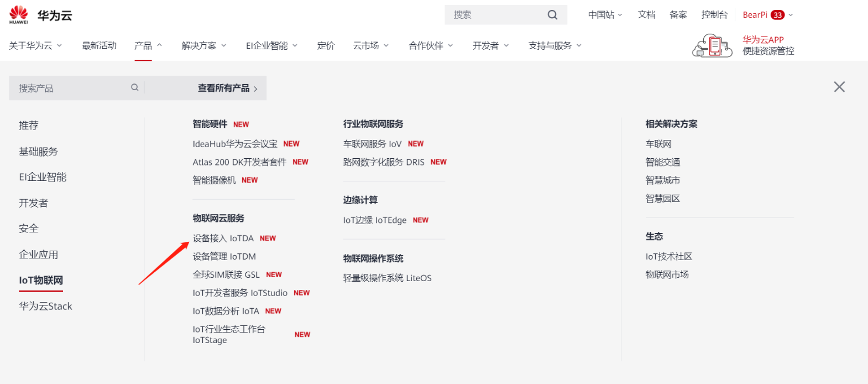Image resolution: width=868 pixels, height=384 pixels.
Task: Open 设备接入 IoTDA product
Action: pos(223,238)
